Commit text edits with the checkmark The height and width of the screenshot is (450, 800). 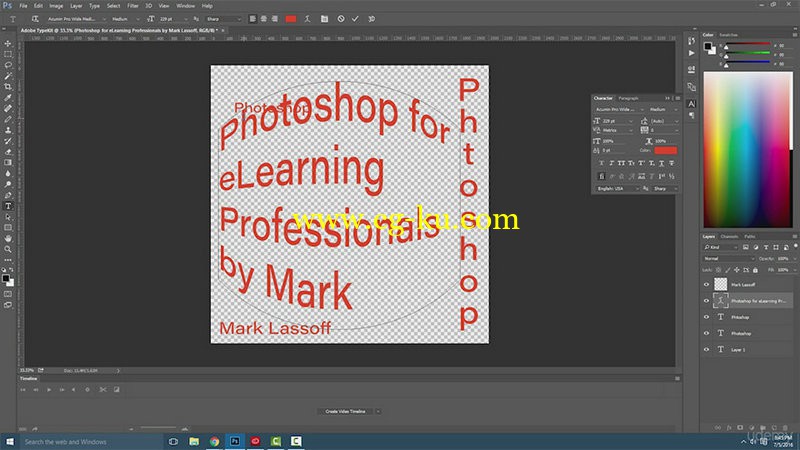tap(355, 19)
